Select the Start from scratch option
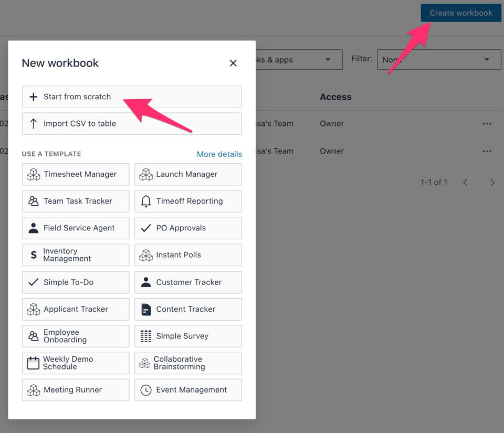The image size is (504, 433). pos(79,97)
